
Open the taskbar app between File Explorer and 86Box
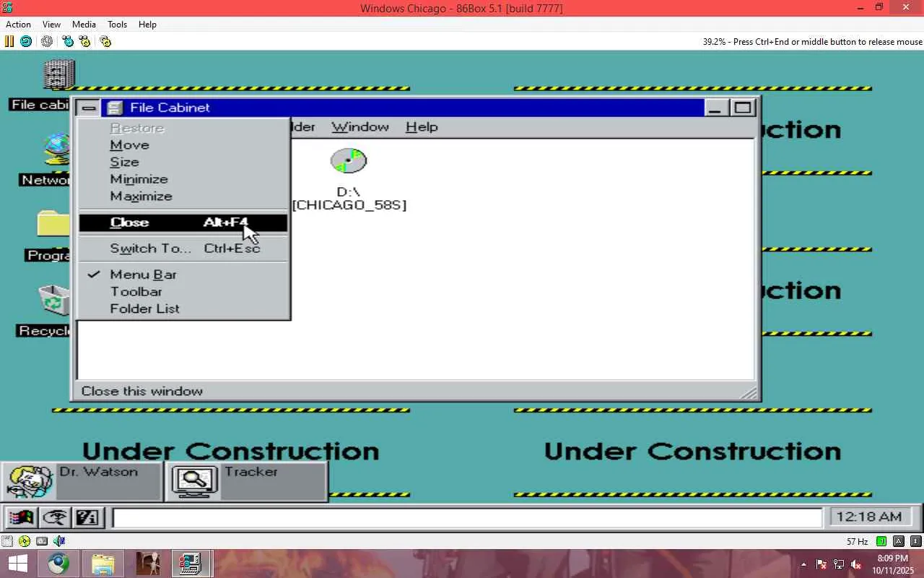click(x=148, y=564)
